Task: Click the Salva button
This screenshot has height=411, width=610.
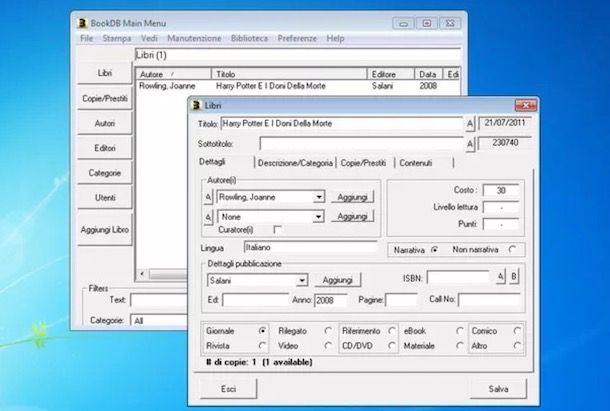Action: click(498, 389)
